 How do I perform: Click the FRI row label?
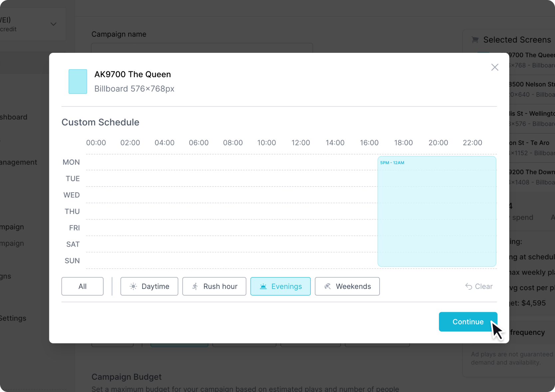pyautogui.click(x=75, y=228)
